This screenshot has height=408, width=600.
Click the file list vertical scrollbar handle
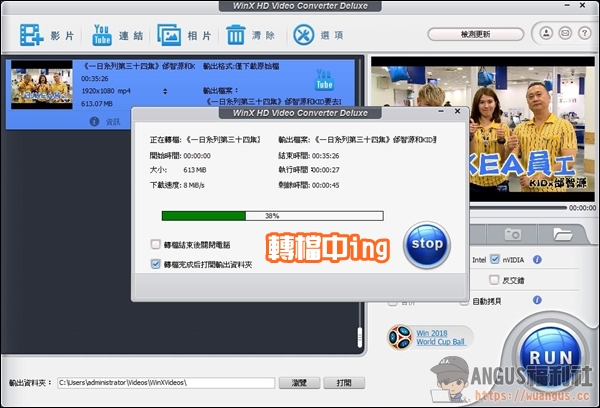click(360, 338)
